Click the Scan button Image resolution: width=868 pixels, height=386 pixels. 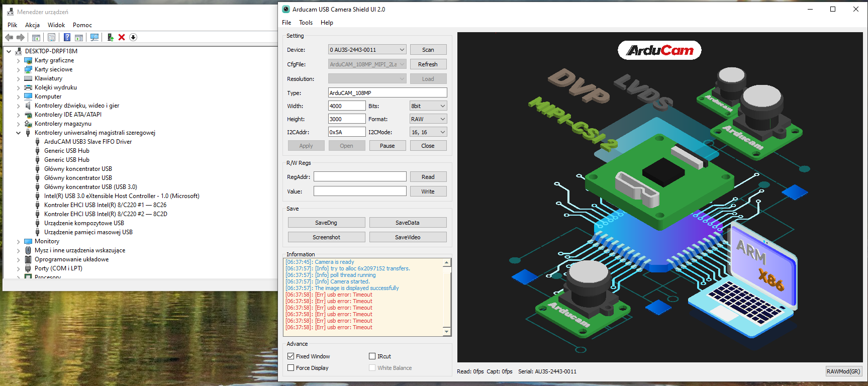point(428,50)
